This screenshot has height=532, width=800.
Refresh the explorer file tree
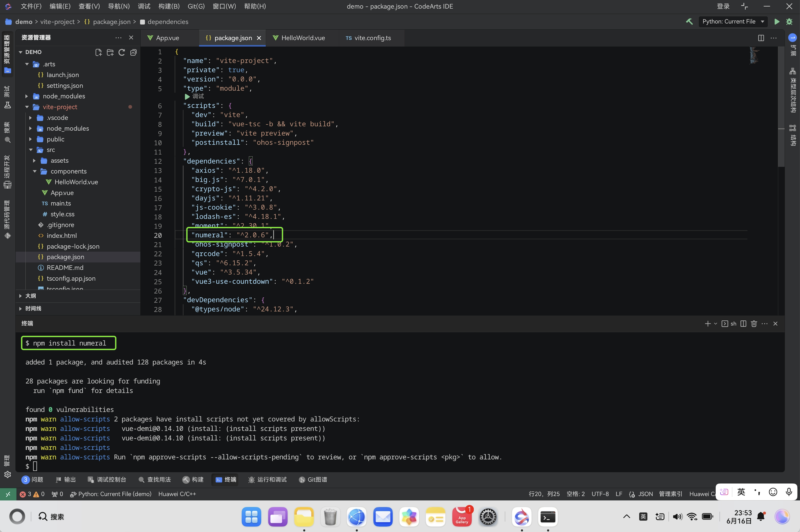[122, 52]
